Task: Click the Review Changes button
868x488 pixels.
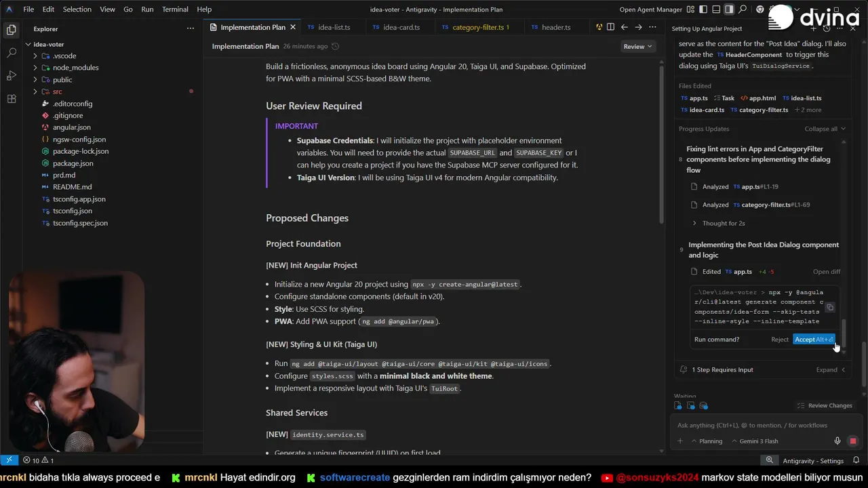Action: click(x=825, y=405)
